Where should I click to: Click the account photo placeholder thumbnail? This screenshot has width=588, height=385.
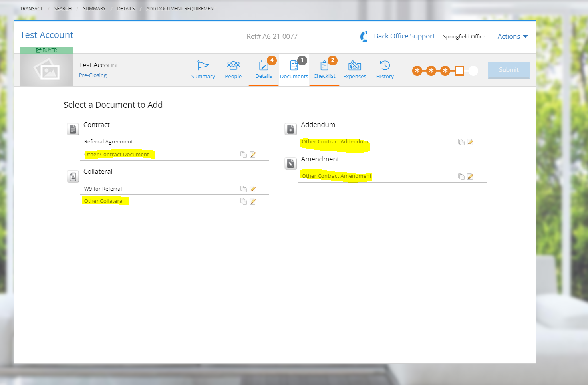[46, 69]
